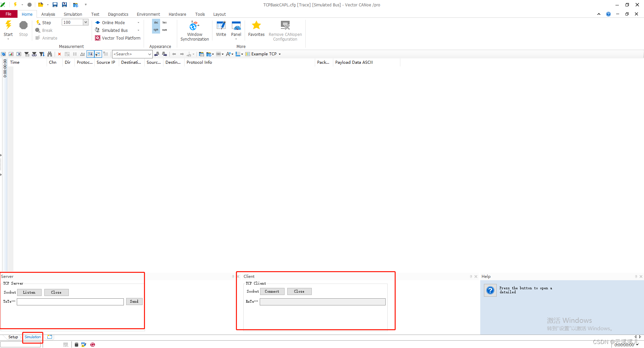Click the binoculars find icon in Trace toolbar

click(x=50, y=54)
